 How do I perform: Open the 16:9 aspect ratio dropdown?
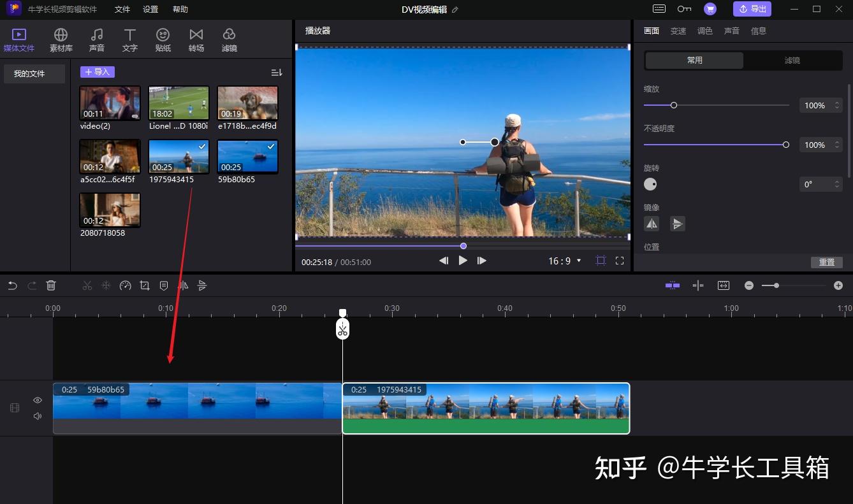565,261
